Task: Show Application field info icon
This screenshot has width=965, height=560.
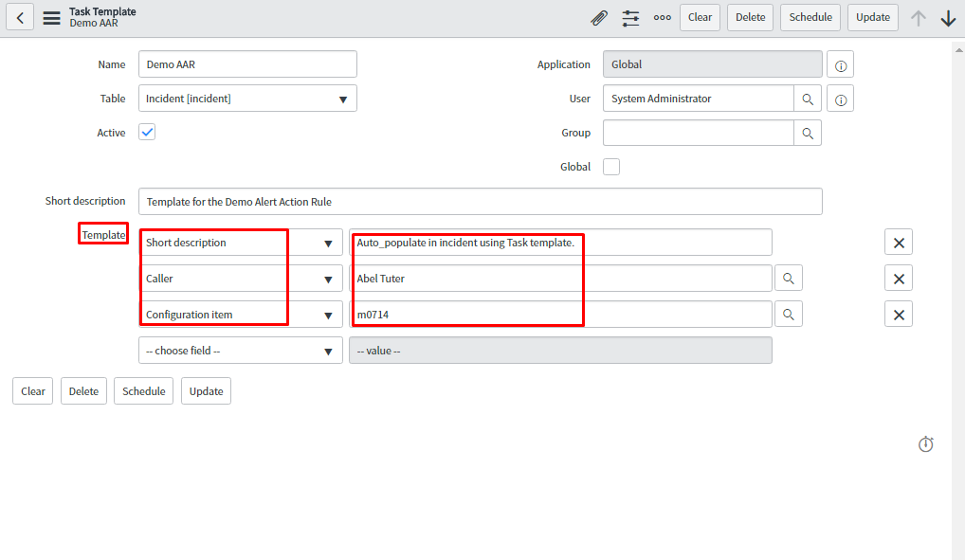Action: click(x=840, y=64)
